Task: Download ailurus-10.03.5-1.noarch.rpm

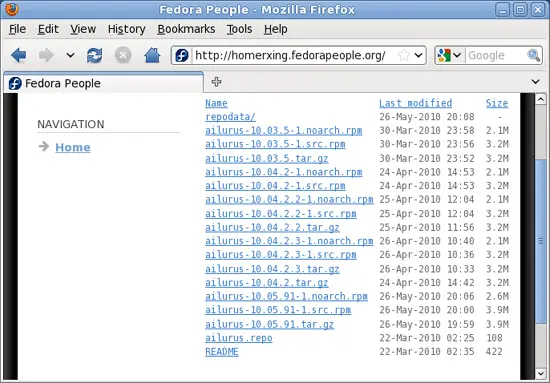Action: pos(283,130)
